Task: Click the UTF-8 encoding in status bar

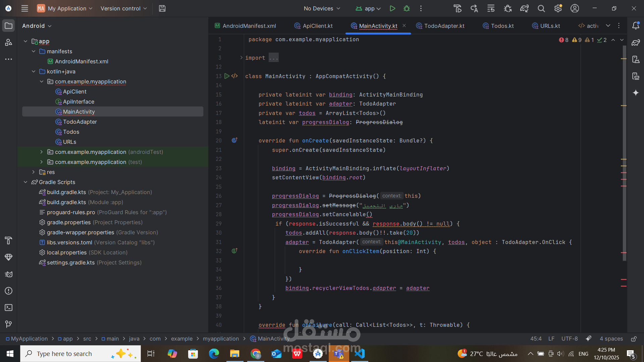Action: coord(569,339)
